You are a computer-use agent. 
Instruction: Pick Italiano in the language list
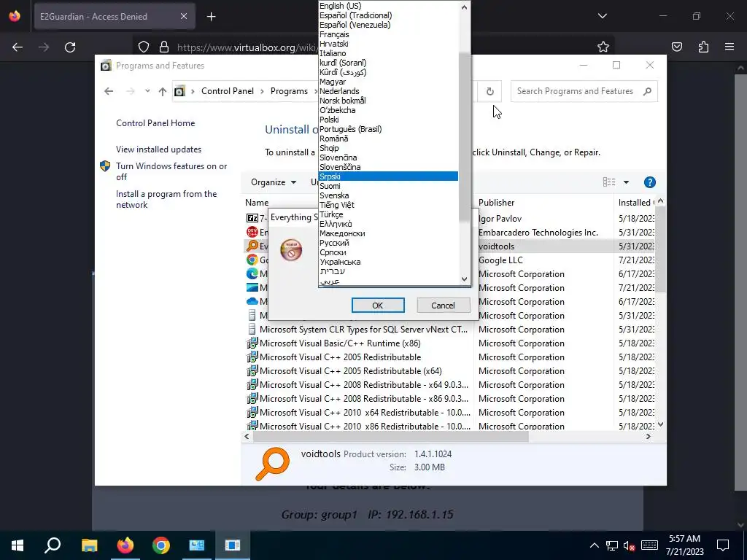[388, 53]
